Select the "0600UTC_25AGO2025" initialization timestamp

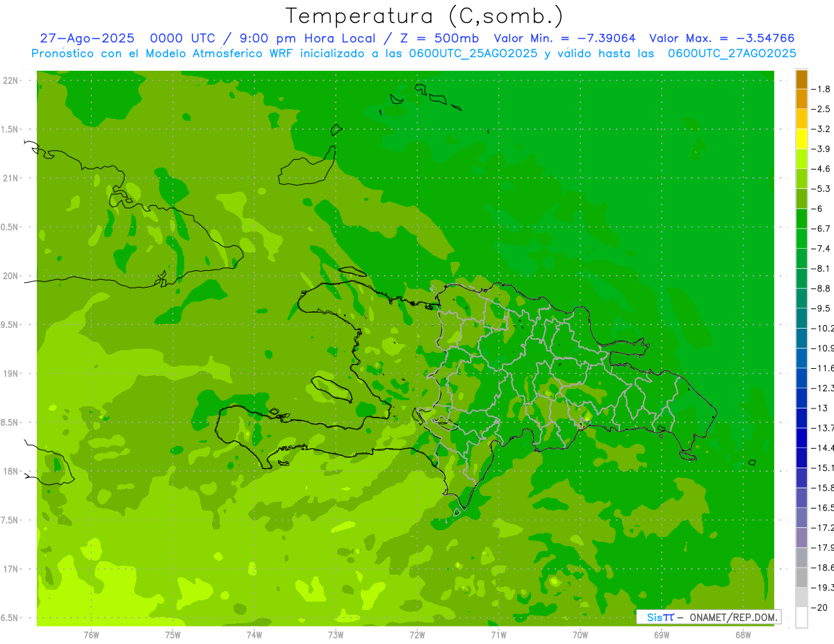coord(474,53)
